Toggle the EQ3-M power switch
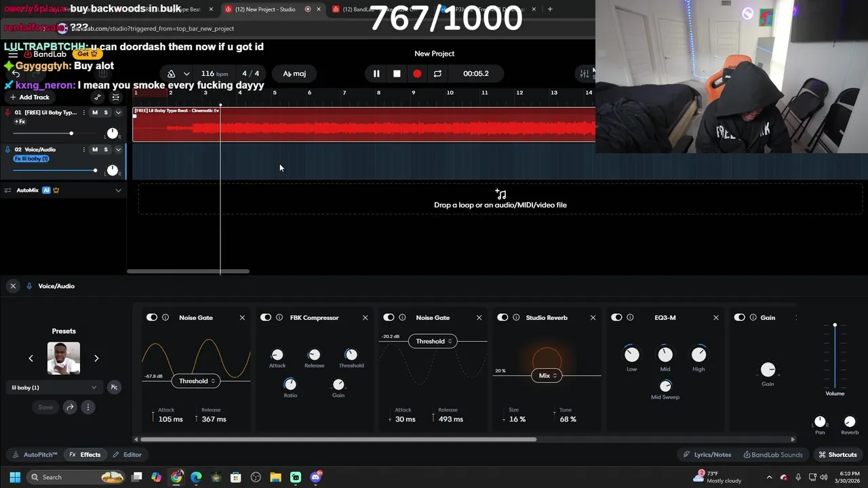Viewport: 868px width, 488px height. pyautogui.click(x=616, y=317)
